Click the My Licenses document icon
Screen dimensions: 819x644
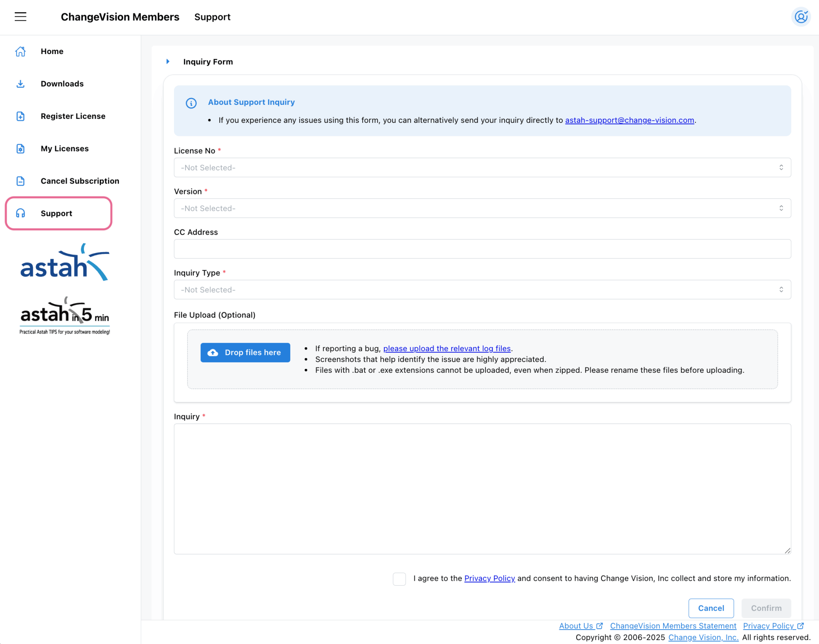coord(20,148)
